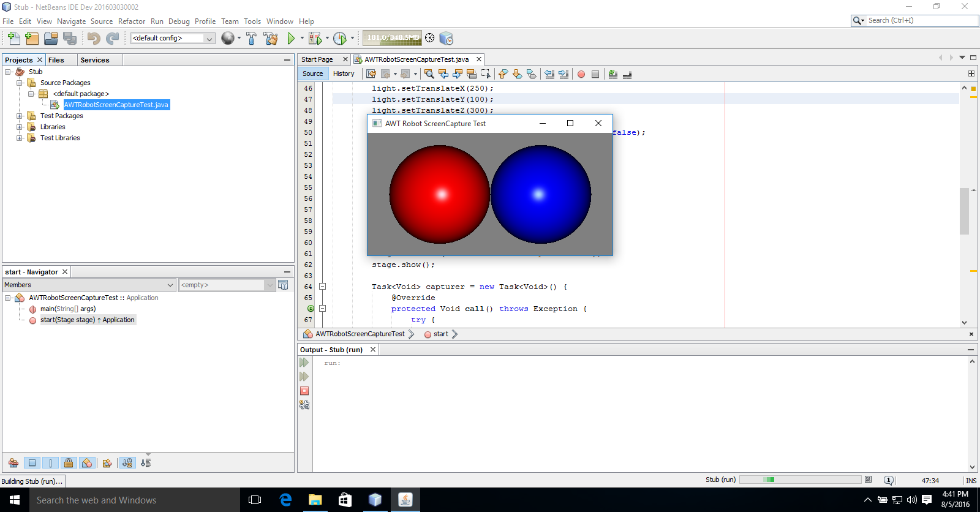The height and width of the screenshot is (512, 980).
Task: Expand the Test Packages tree node
Action: pyautogui.click(x=20, y=116)
